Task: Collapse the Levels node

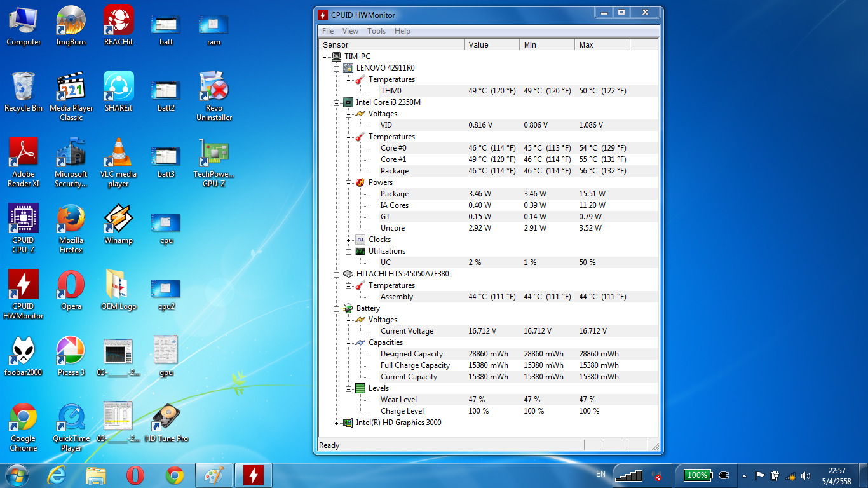Action: [349, 388]
